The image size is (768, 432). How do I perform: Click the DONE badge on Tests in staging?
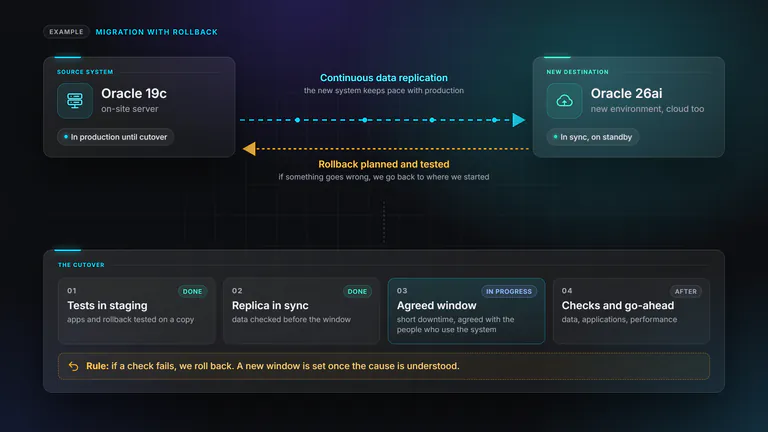click(x=192, y=291)
